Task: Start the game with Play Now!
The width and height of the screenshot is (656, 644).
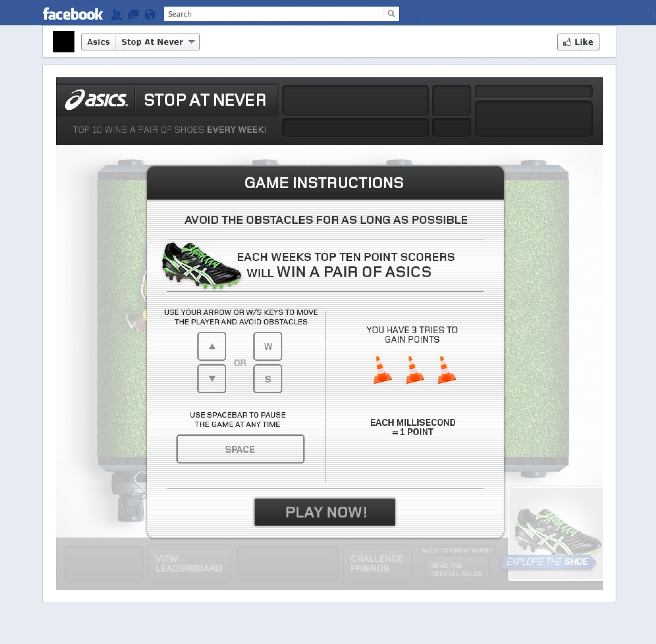Action: click(x=325, y=512)
